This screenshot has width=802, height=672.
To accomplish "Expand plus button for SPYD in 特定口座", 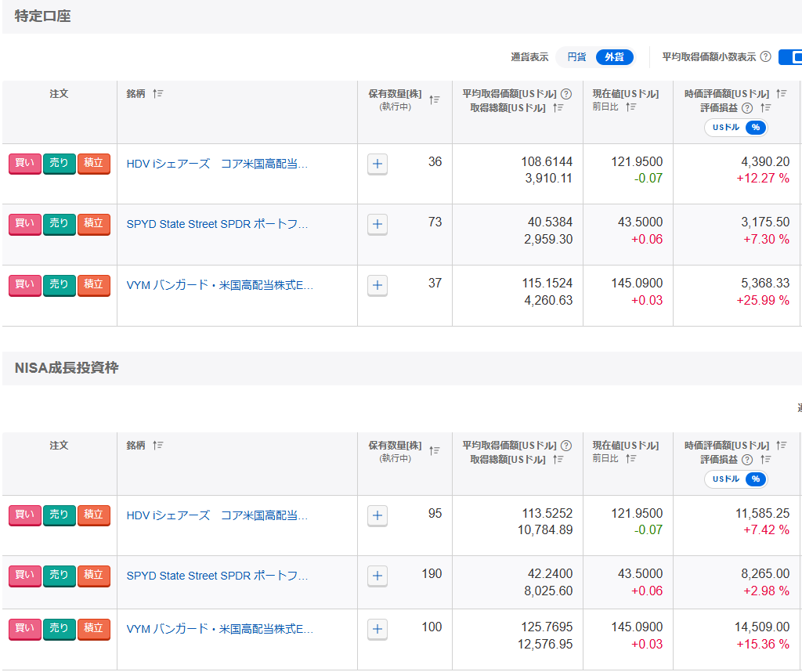I will (x=378, y=224).
